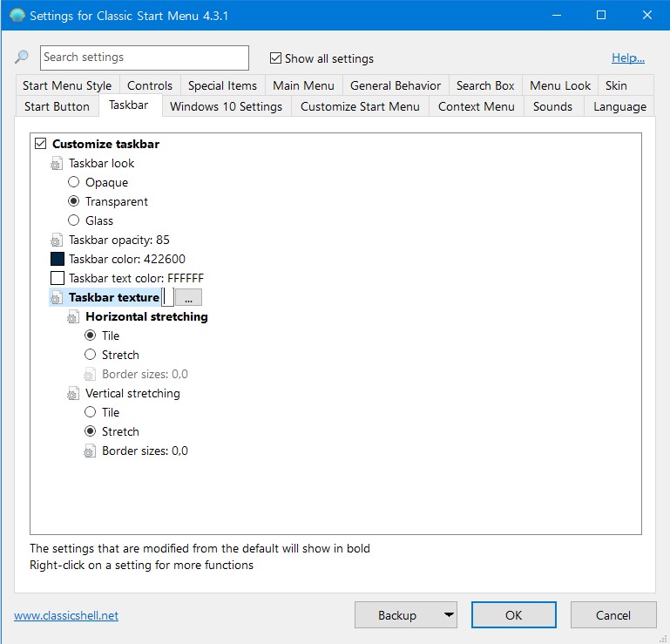Screen dimensions: 670x644
Task: Uncheck the Customize taskbar checkbox
Action: (41, 143)
